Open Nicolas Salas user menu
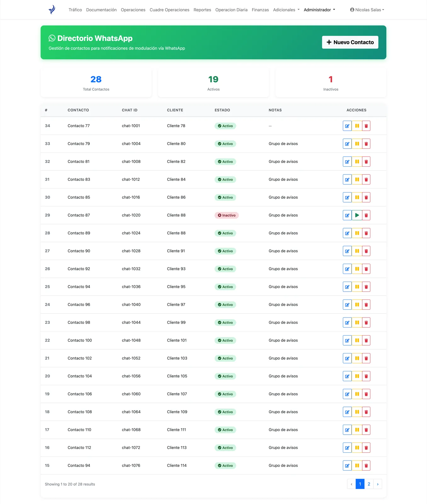 367,10
